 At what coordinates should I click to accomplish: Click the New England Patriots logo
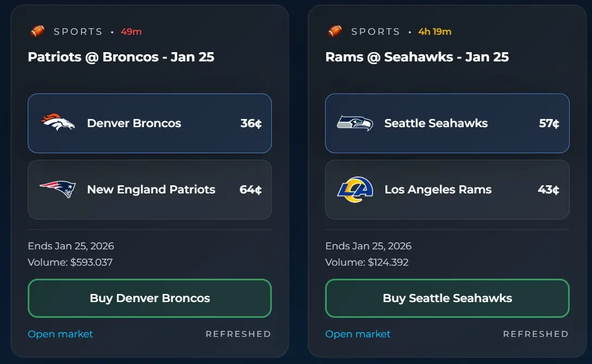58,190
